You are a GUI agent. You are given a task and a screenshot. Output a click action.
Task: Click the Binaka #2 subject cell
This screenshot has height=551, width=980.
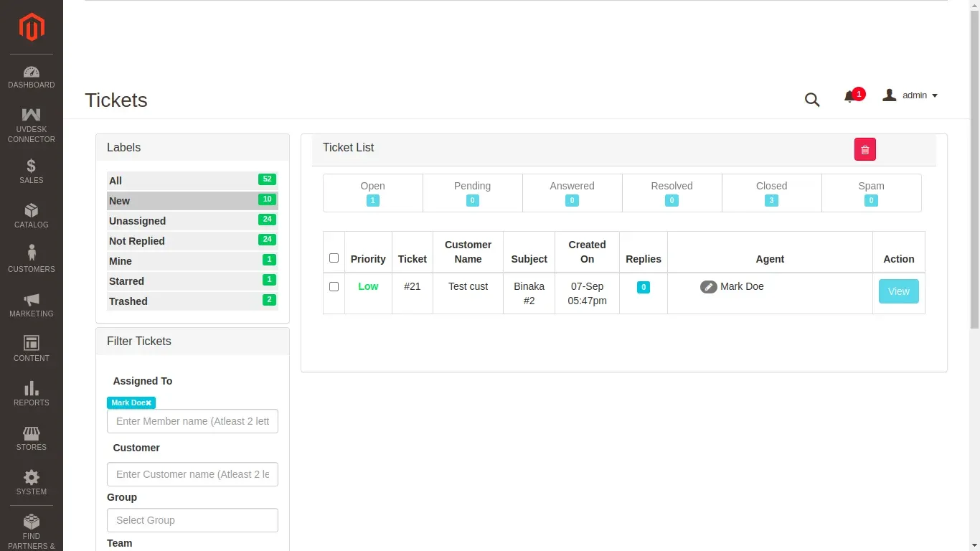coord(529,293)
